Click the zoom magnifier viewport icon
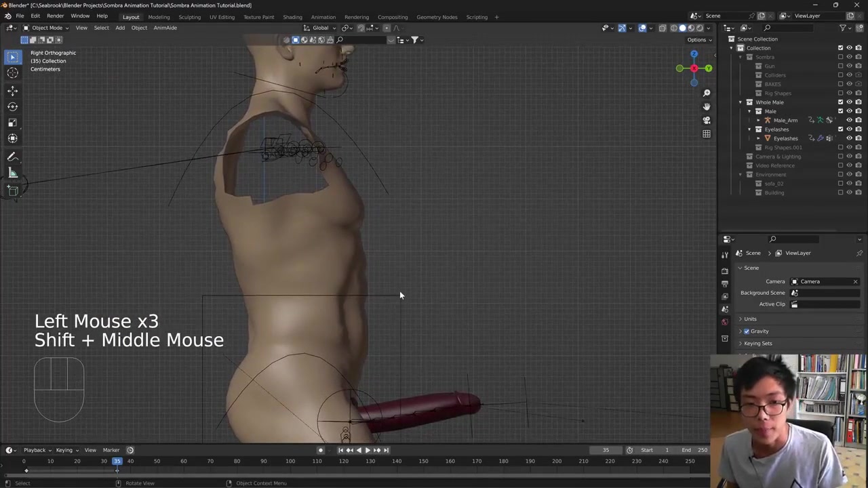The height and width of the screenshot is (488, 868). tap(706, 93)
